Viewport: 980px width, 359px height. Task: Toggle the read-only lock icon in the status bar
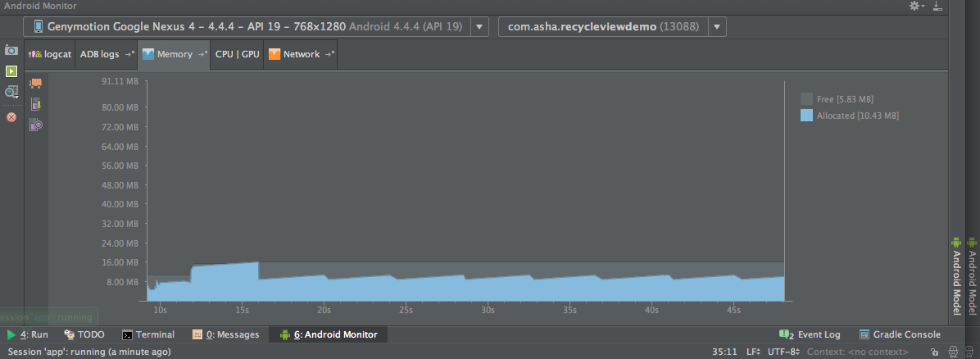pos(934,352)
